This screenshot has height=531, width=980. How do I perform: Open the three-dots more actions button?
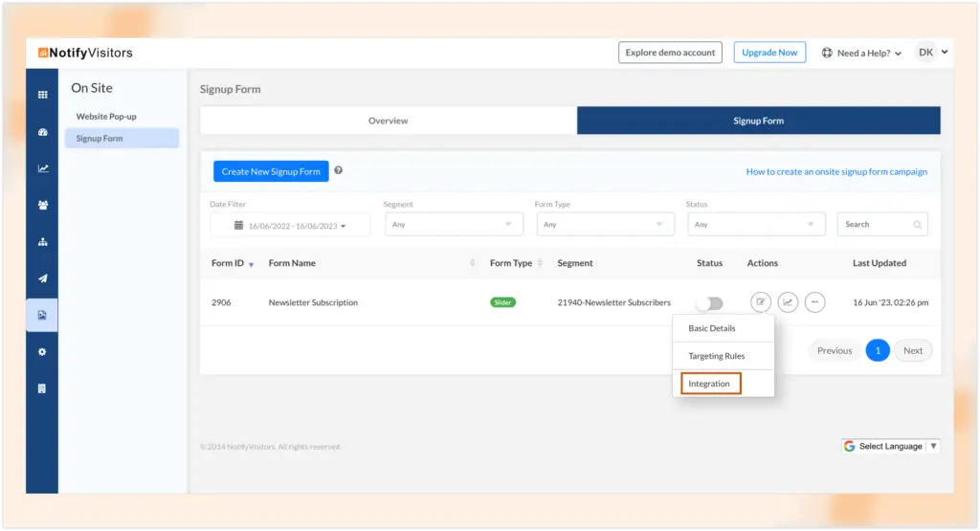point(814,302)
